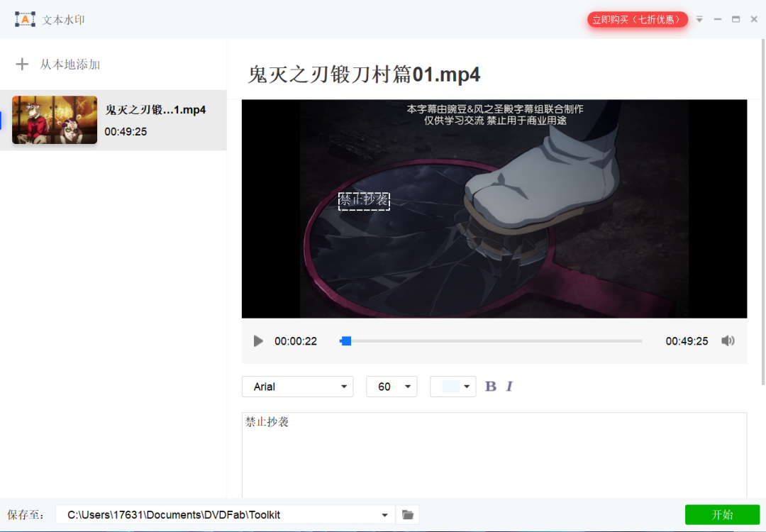
Task: Open the font size 60 dropdown
Action: click(x=392, y=386)
